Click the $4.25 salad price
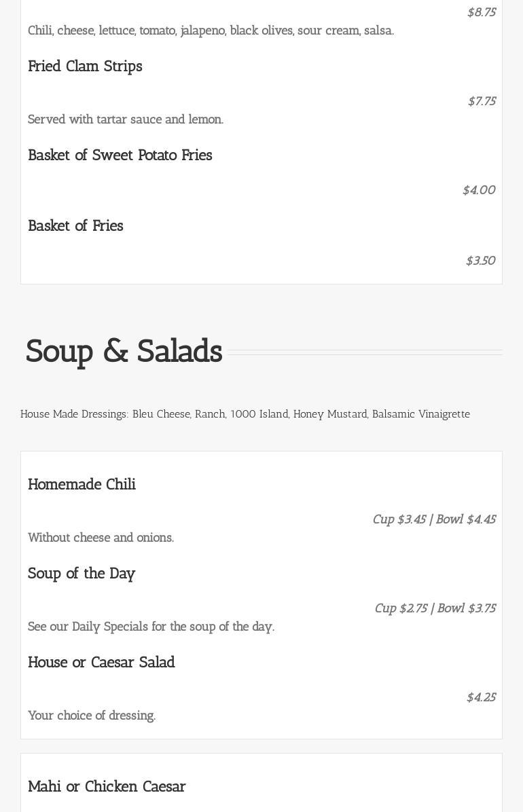 pos(481,697)
